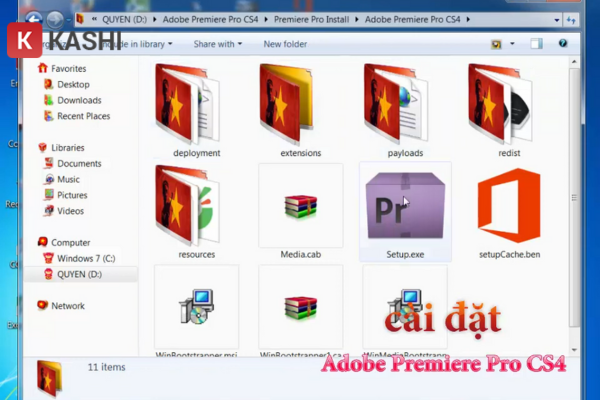Select Desktop in Favorites
The height and width of the screenshot is (400, 600).
tap(73, 84)
